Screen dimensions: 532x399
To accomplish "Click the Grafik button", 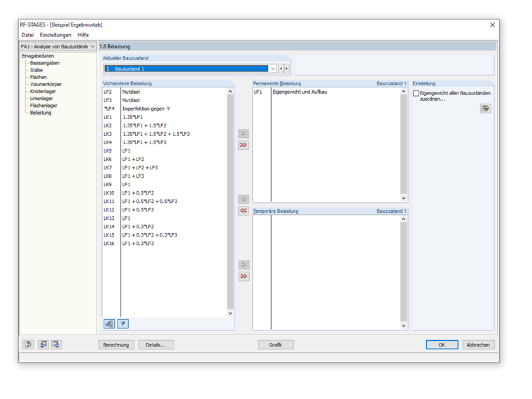I will point(276,344).
